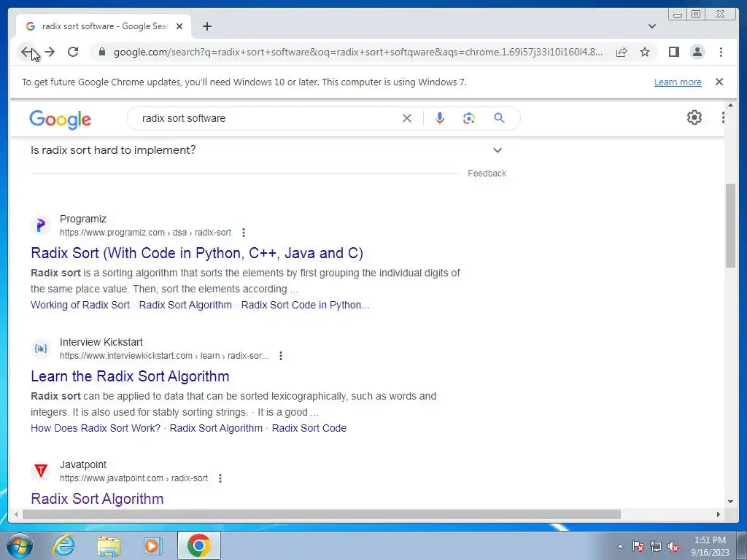Open the Working of Radix Sort sitelink
Screen dimensions: 747x560
(80, 305)
